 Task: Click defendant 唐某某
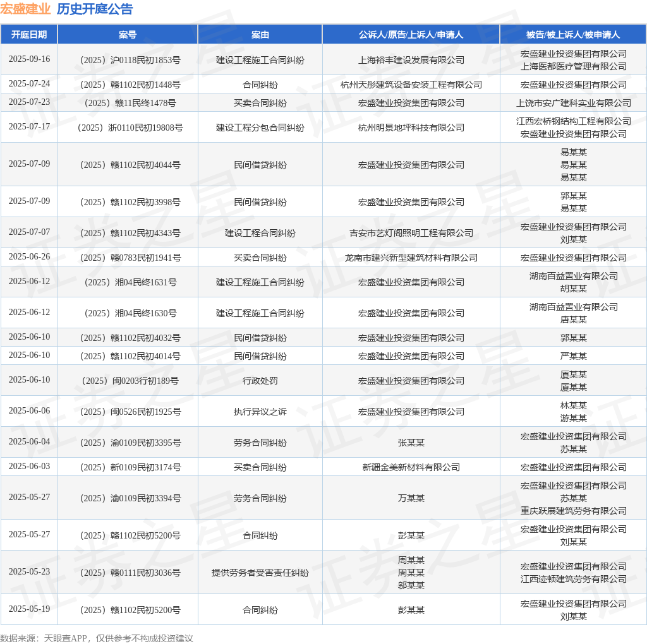point(573,319)
